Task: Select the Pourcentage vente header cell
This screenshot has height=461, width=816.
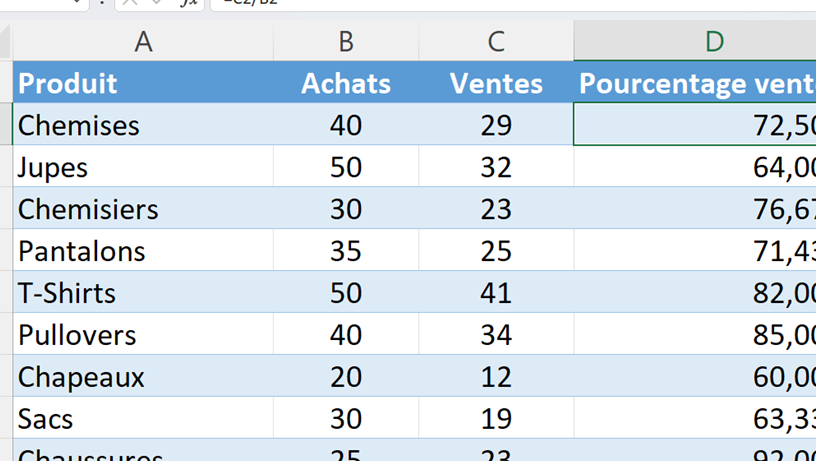Action: 696,83
